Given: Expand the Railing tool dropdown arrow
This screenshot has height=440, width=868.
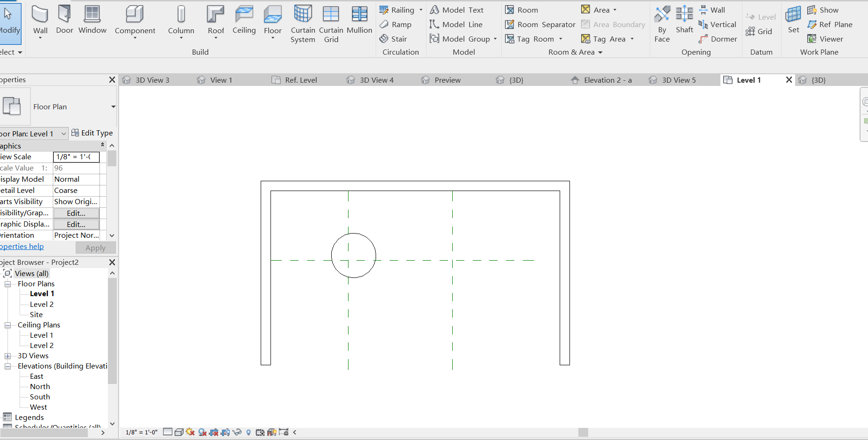Looking at the screenshot, I should 421,9.
